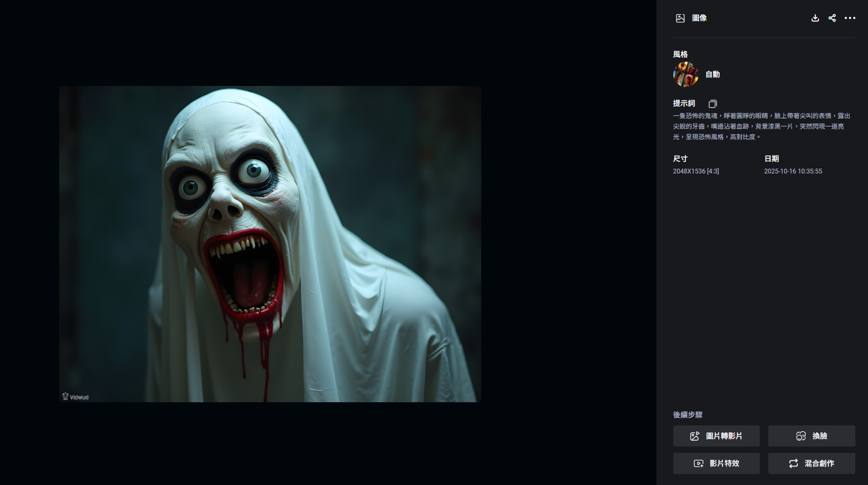
Task: Click the share icon
Action: click(832, 18)
